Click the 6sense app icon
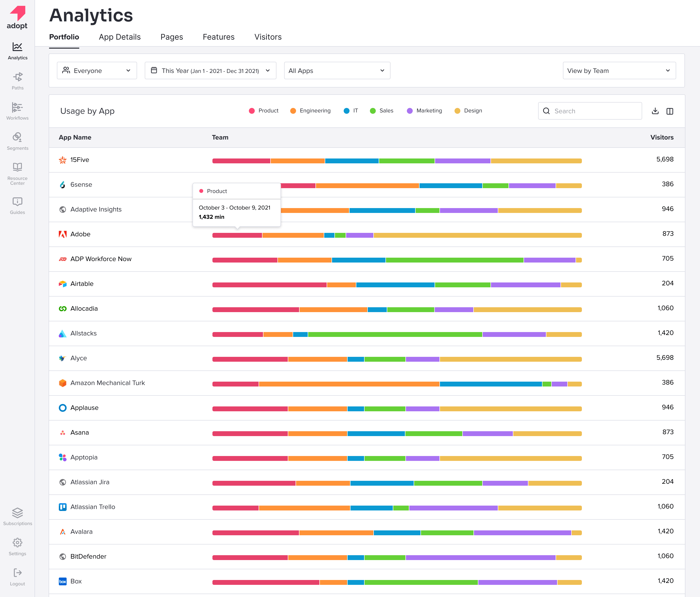This screenshot has height=597, width=700. pyautogui.click(x=62, y=184)
